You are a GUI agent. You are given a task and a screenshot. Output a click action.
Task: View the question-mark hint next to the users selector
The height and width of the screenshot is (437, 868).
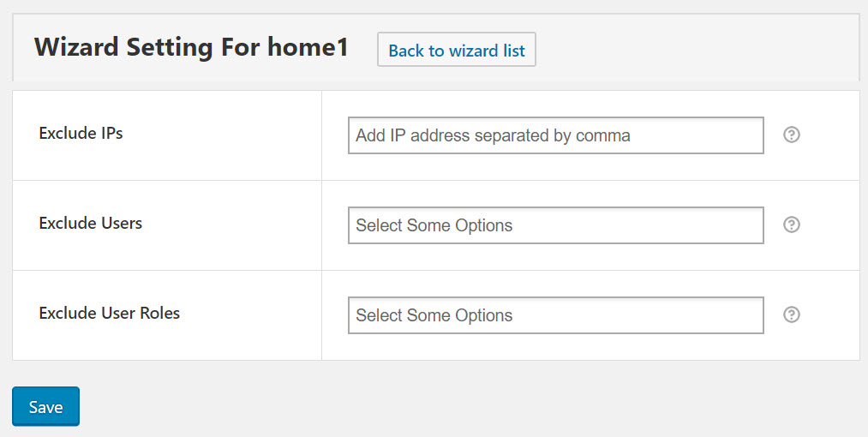792,224
